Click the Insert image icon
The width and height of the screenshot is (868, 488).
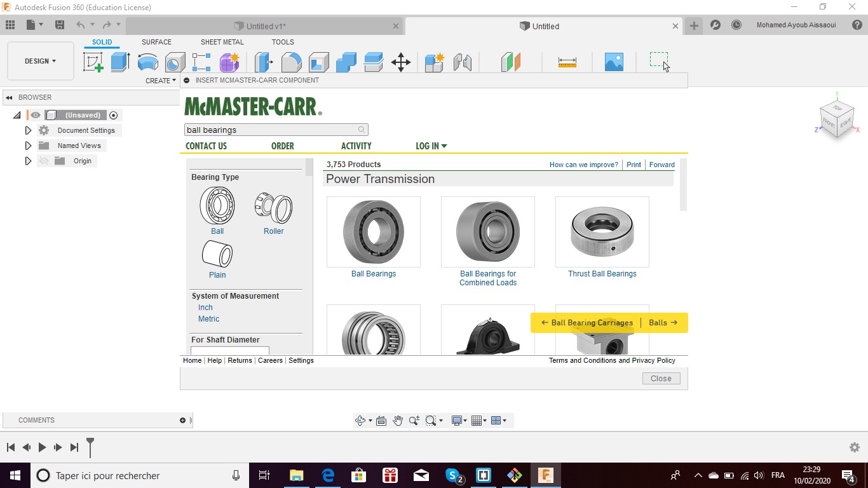point(614,62)
